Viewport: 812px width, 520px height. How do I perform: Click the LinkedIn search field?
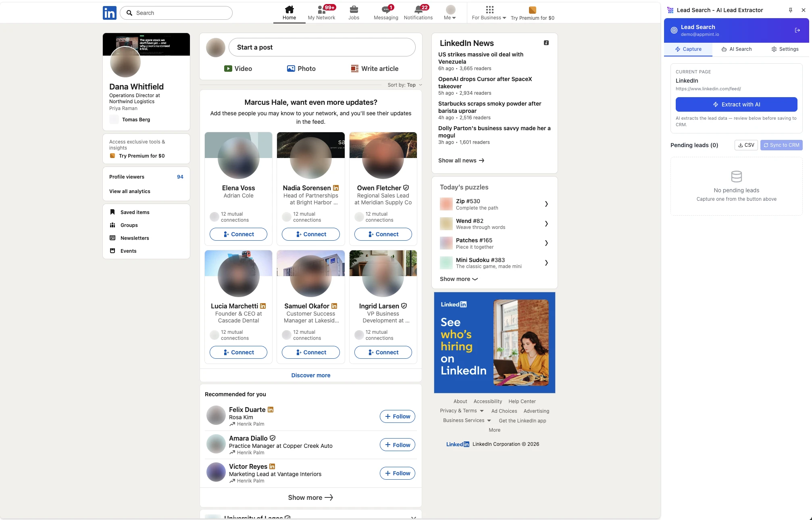pyautogui.click(x=176, y=13)
